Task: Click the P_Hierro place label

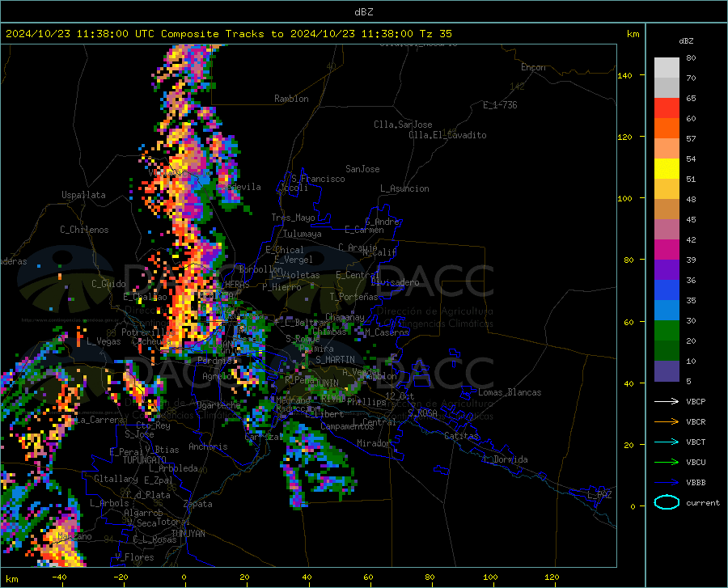Action: tap(281, 287)
